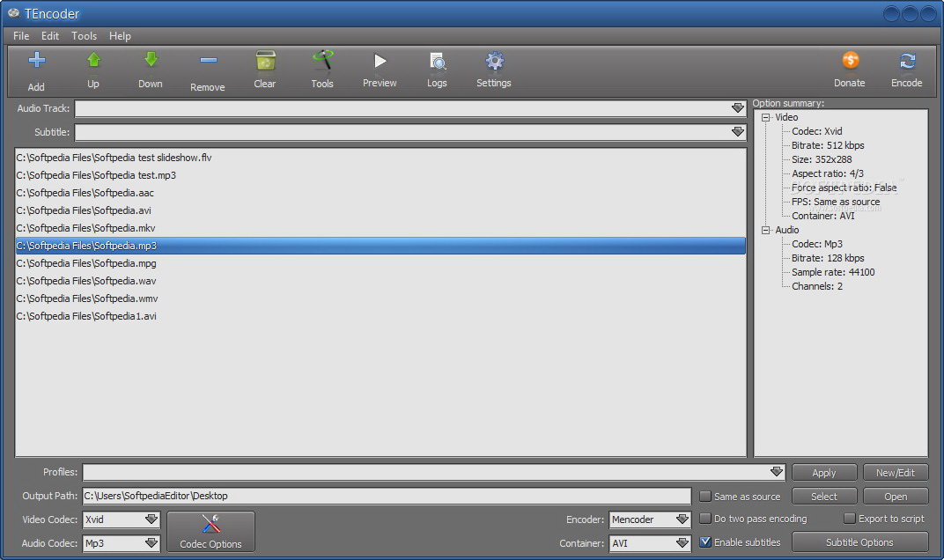944x560 pixels.
Task: Select Softpedia.mpg in file list
Action: click(x=380, y=263)
